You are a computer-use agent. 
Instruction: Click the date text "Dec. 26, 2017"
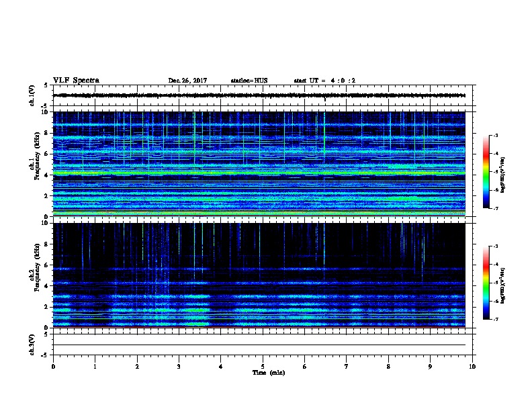click(187, 81)
